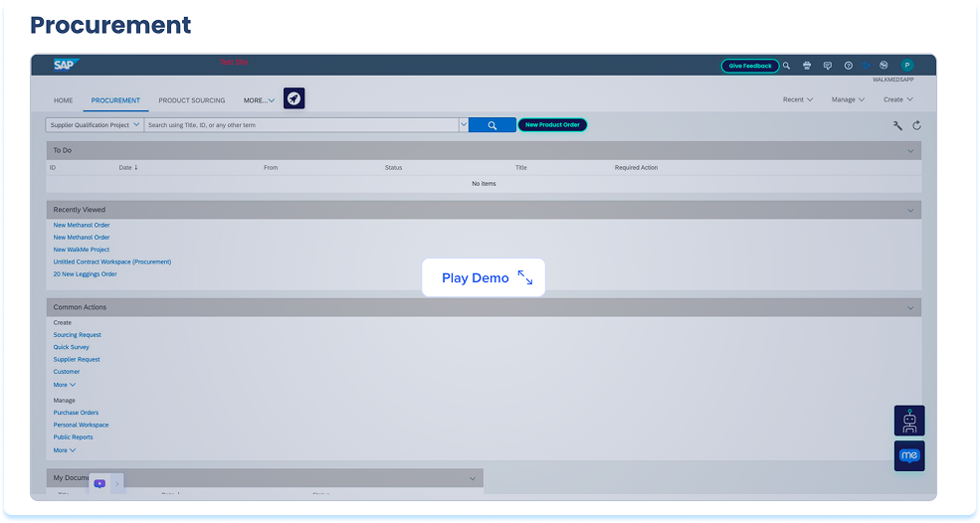Open the Product Sourcing tab
980x523 pixels.
pyautogui.click(x=192, y=100)
